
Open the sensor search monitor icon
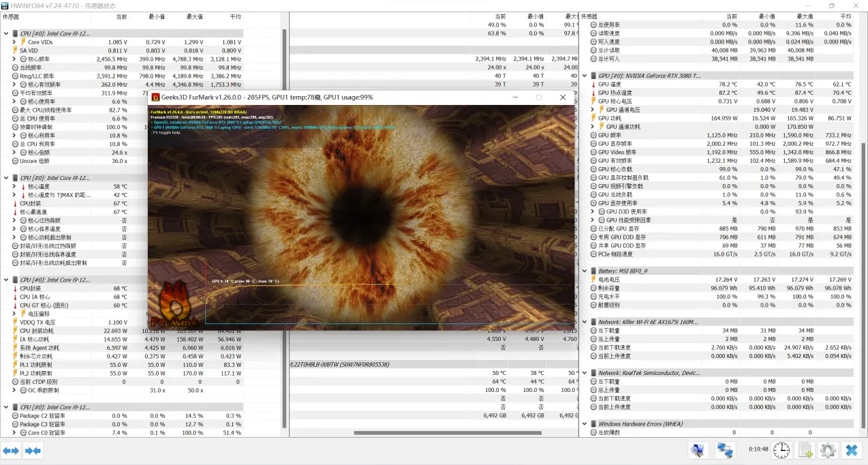click(697, 451)
